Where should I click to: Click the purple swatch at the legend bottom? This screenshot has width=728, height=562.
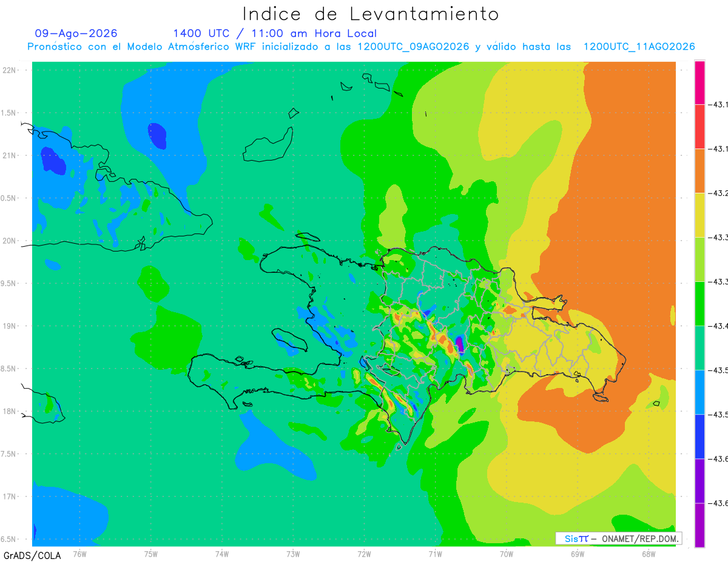[x=699, y=525]
